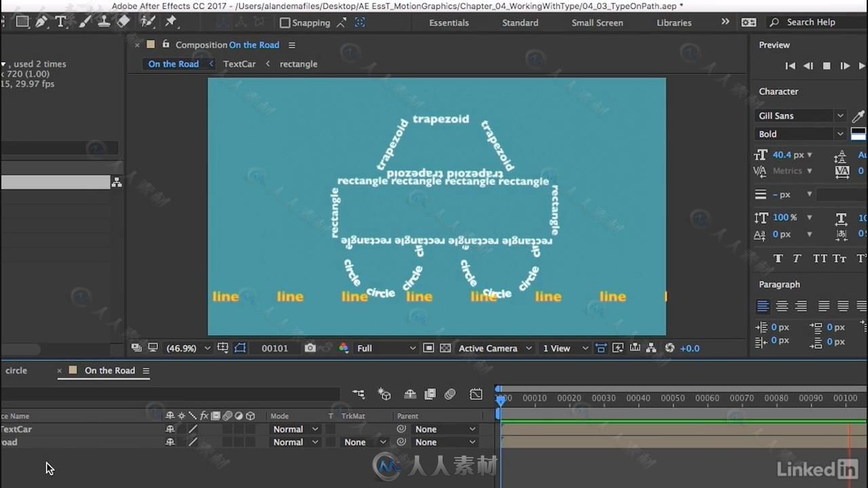Open the magnification ratio dropdown

(x=189, y=348)
